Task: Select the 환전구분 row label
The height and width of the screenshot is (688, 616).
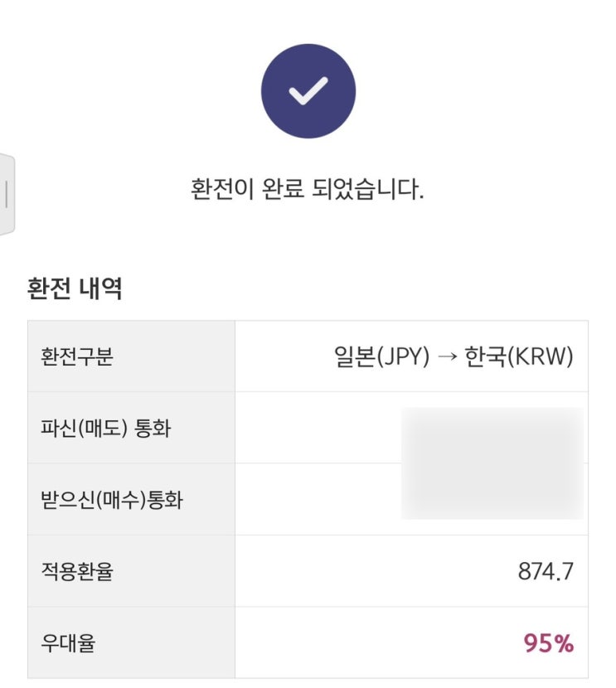Action: pyautogui.click(x=76, y=357)
